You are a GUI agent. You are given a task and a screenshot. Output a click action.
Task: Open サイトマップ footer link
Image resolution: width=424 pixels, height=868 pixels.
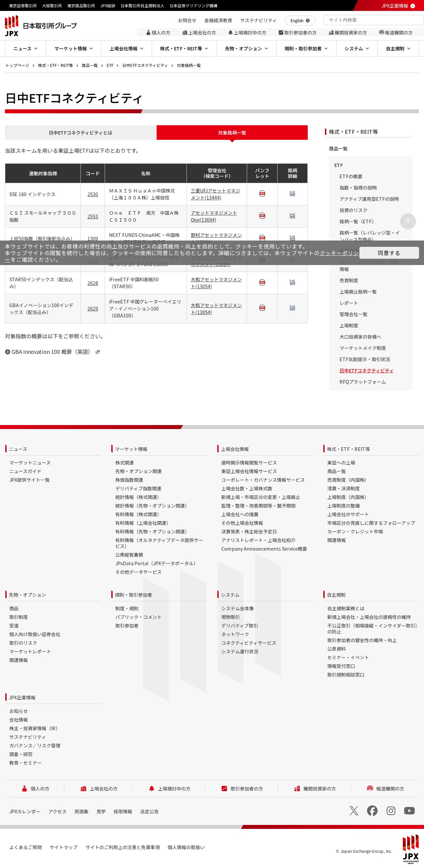click(x=63, y=847)
